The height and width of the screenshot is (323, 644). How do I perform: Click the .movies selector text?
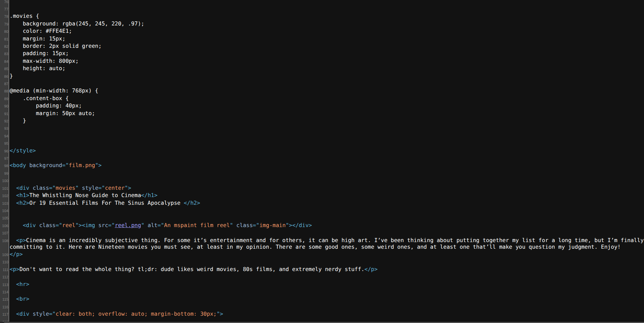21,16
